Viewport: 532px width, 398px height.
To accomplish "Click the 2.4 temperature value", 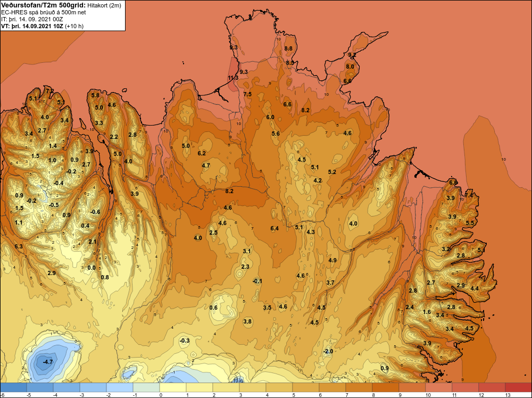I will point(410,307).
